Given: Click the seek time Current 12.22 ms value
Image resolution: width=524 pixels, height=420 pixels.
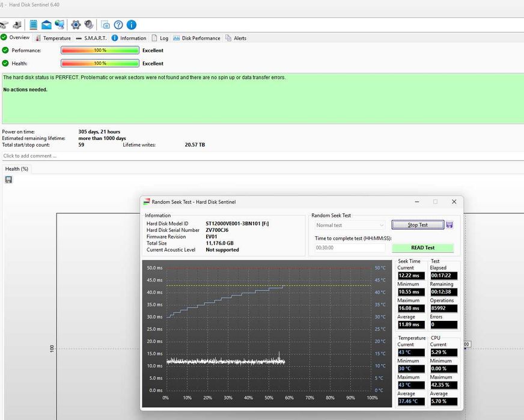Looking at the screenshot, I should click(411, 276).
